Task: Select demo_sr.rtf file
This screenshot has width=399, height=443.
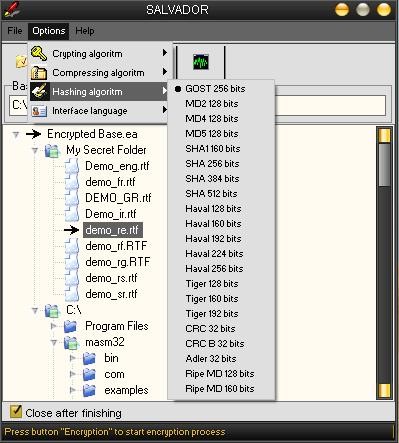Action: coord(111,294)
